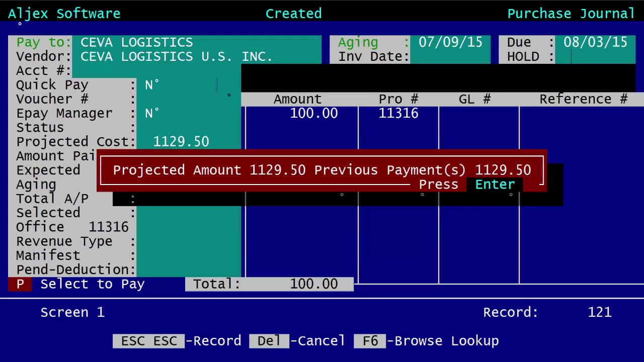This screenshot has height=362, width=644.
Task: Click the Screen 1 indicator
Action: [x=72, y=312]
